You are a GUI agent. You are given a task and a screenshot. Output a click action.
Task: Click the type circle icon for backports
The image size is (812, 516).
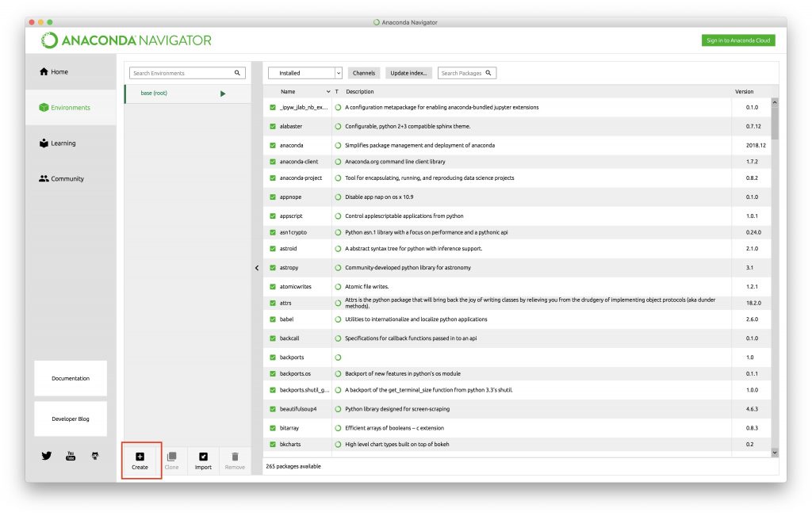(x=338, y=357)
